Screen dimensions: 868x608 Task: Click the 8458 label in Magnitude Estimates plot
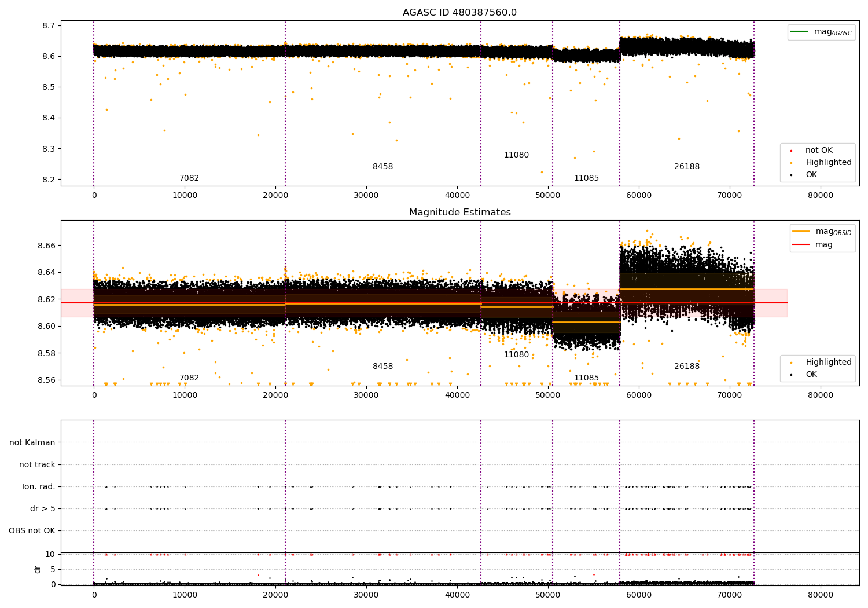pos(382,367)
